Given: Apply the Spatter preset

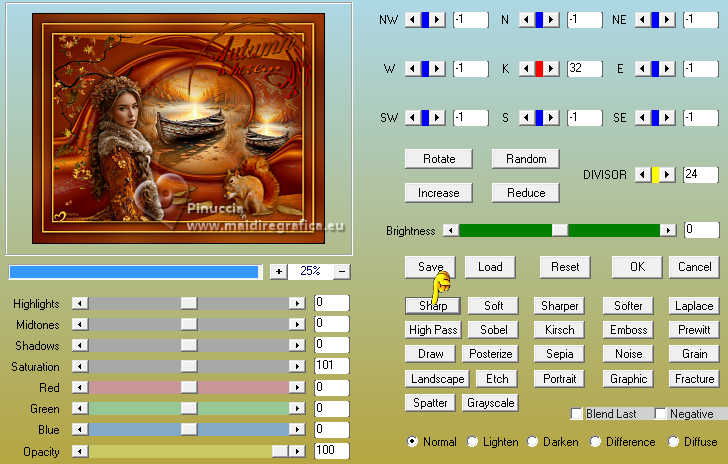Looking at the screenshot, I should click(x=430, y=403).
